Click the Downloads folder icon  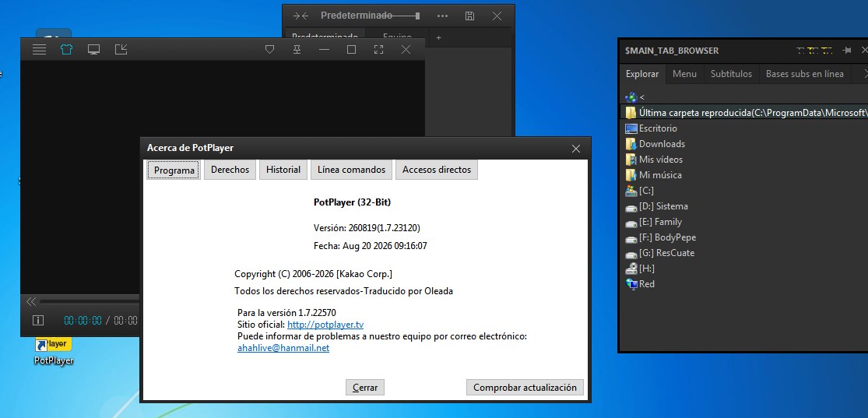point(631,144)
